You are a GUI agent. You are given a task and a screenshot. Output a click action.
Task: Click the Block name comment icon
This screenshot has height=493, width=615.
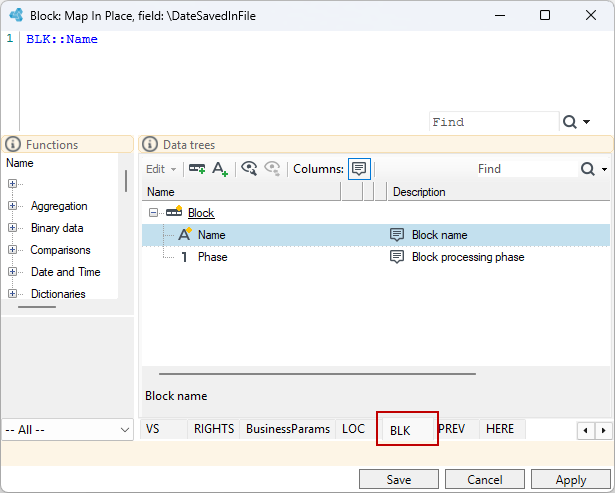397,235
